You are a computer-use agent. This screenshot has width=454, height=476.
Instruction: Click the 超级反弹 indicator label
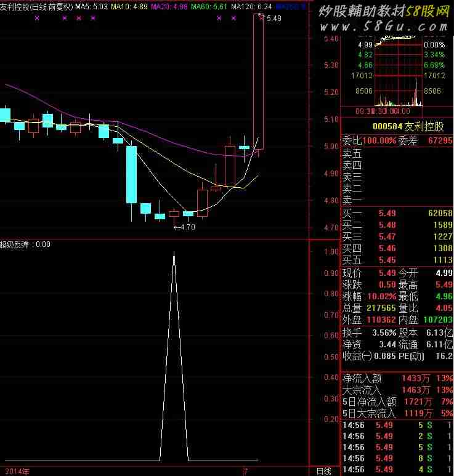pyautogui.click(x=25, y=244)
